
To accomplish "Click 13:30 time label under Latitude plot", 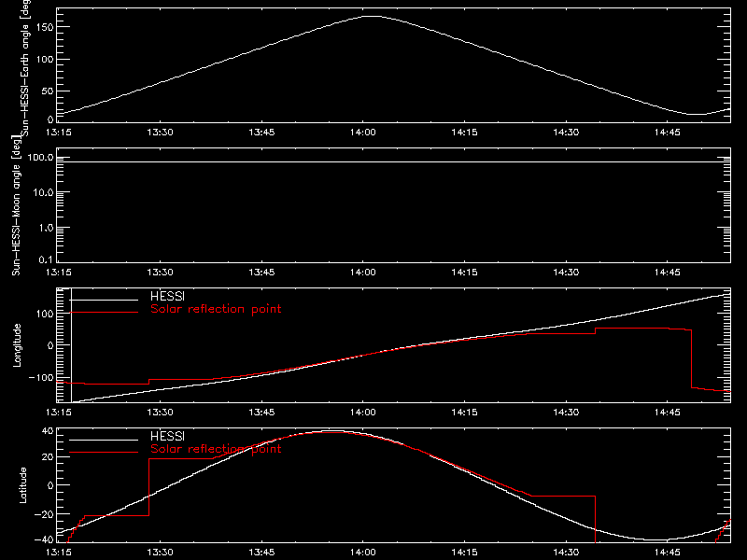I will [x=160, y=553].
